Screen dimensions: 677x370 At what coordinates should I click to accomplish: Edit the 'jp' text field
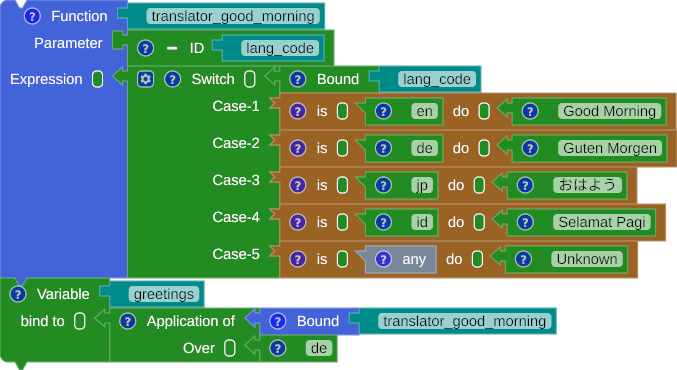point(422,186)
